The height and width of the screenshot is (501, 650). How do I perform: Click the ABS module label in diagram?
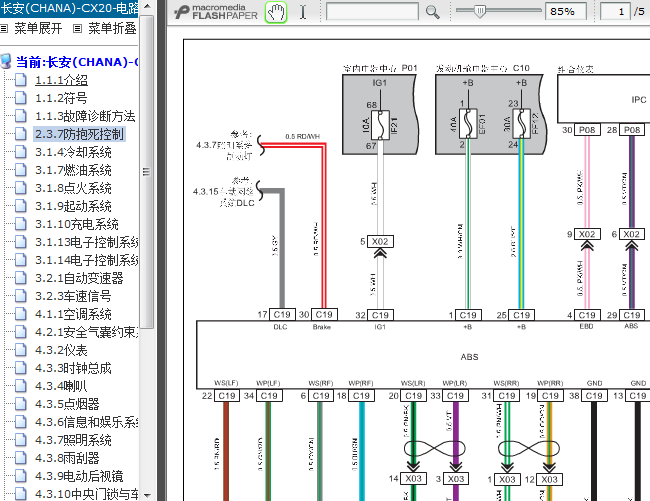469,357
